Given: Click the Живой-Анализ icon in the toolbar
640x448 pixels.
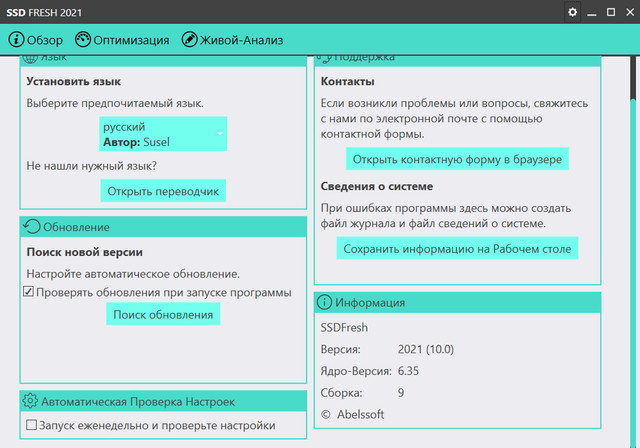Looking at the screenshot, I should 189,40.
